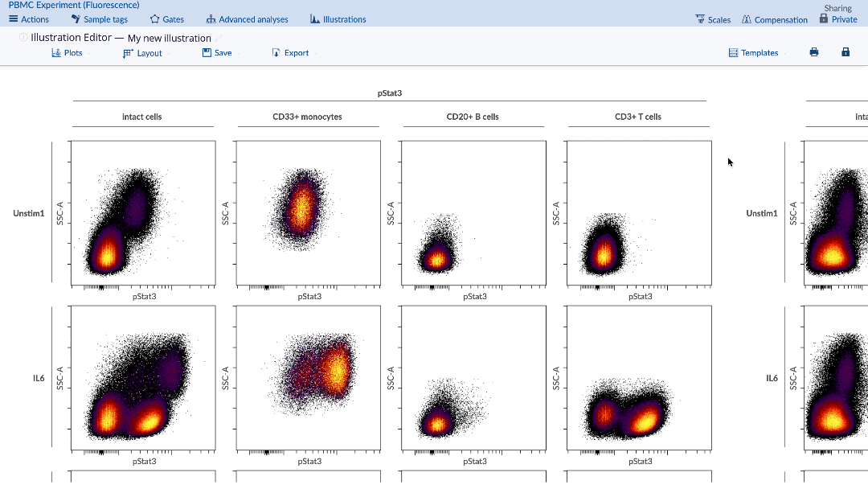Click the pencil icon to rename the illustration

tap(219, 38)
